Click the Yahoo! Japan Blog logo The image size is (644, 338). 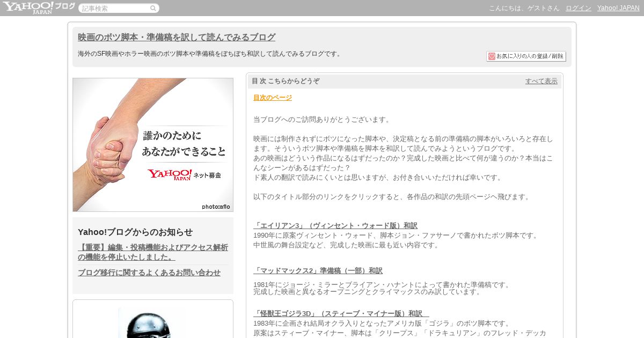click(38, 8)
